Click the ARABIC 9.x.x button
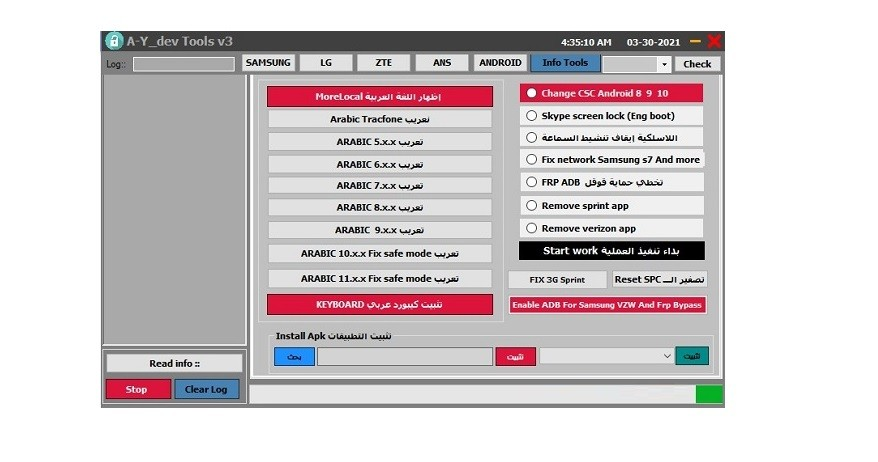The image size is (878, 462). (x=380, y=230)
